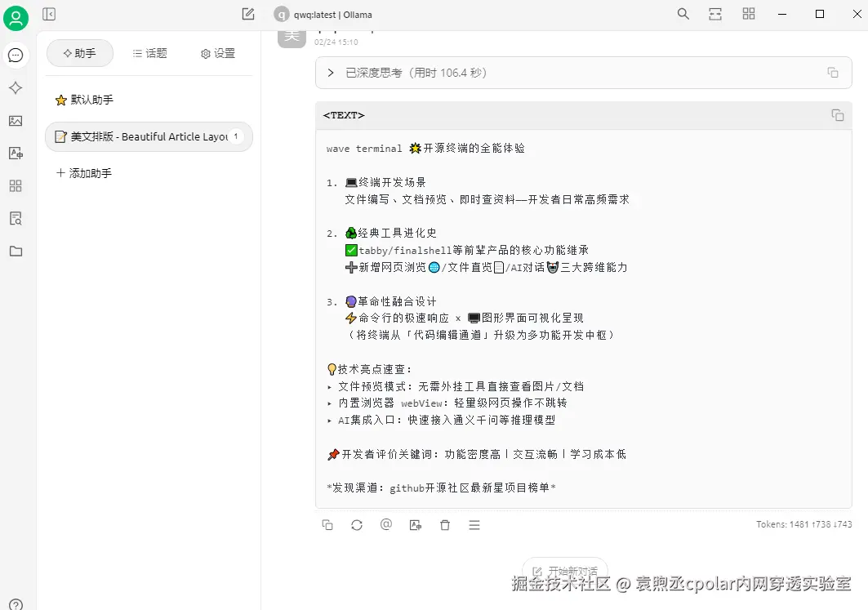The height and width of the screenshot is (610, 868).
Task: Expand the deep thinking section
Action: point(331,73)
